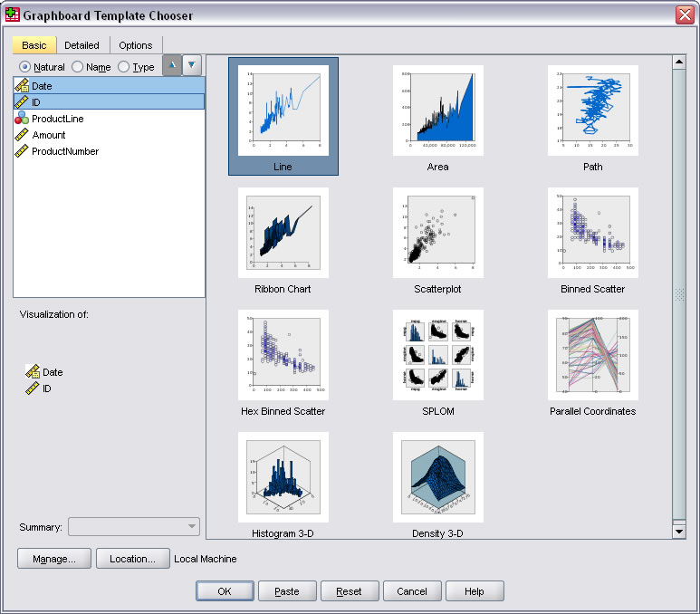
Task: Click the Location... button
Action: pyautogui.click(x=132, y=559)
